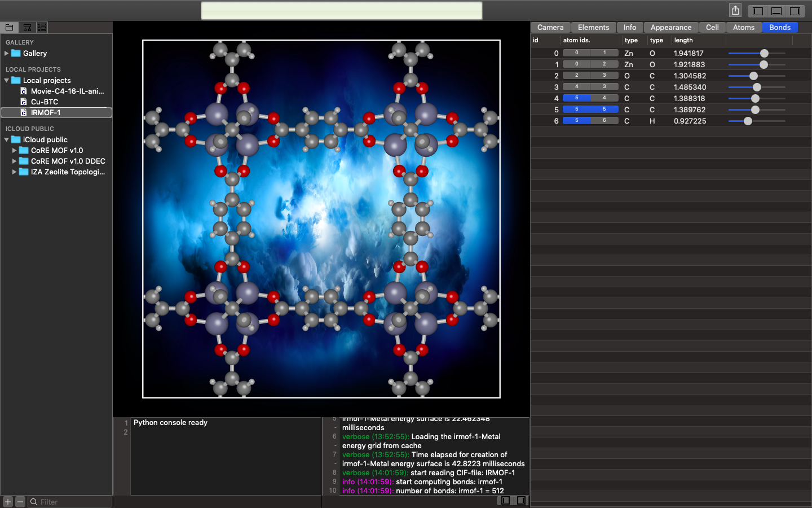Screen dimensions: 812x508
Task: Click the iCloud public folder icon
Action: [x=16, y=139]
